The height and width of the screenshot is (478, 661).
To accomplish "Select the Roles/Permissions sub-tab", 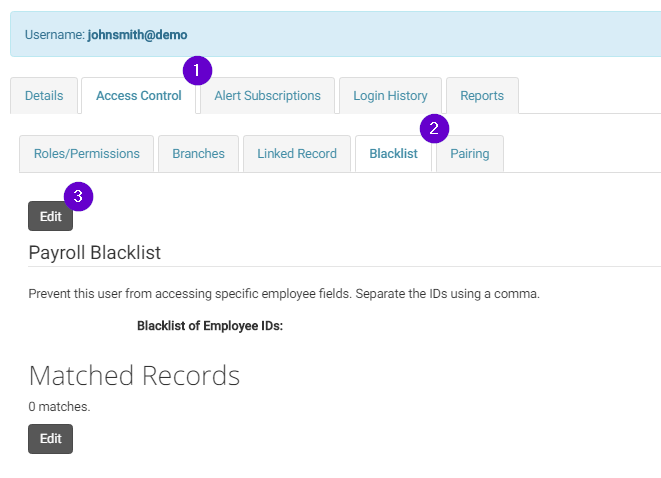I will [x=86, y=154].
